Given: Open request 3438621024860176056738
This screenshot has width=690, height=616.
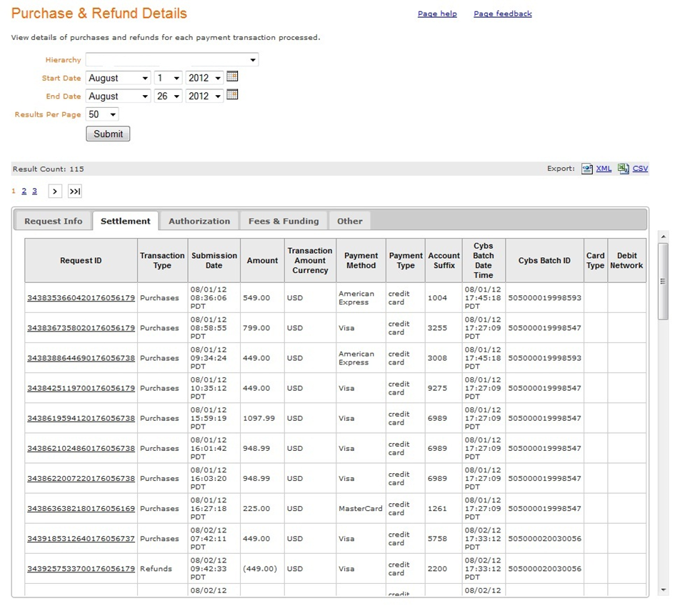Looking at the screenshot, I should point(81,449).
